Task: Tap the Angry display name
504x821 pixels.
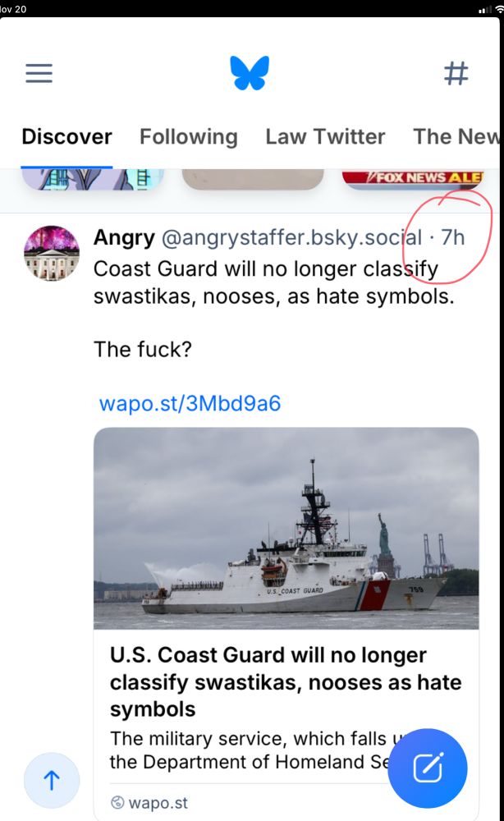Action: [x=124, y=238]
